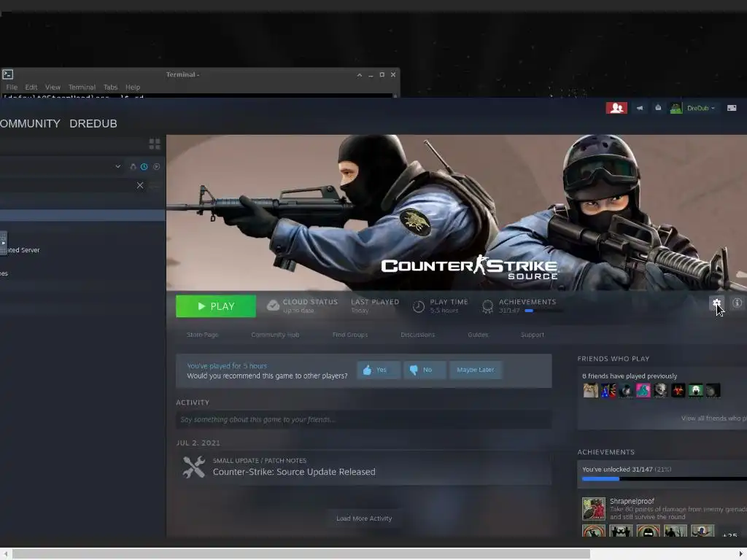The height and width of the screenshot is (560, 747).
Task: Click the green friend avatar
Action: 695,391
